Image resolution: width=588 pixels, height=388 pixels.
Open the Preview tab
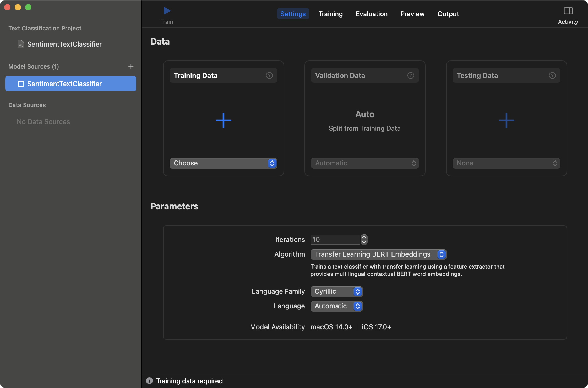(x=412, y=14)
